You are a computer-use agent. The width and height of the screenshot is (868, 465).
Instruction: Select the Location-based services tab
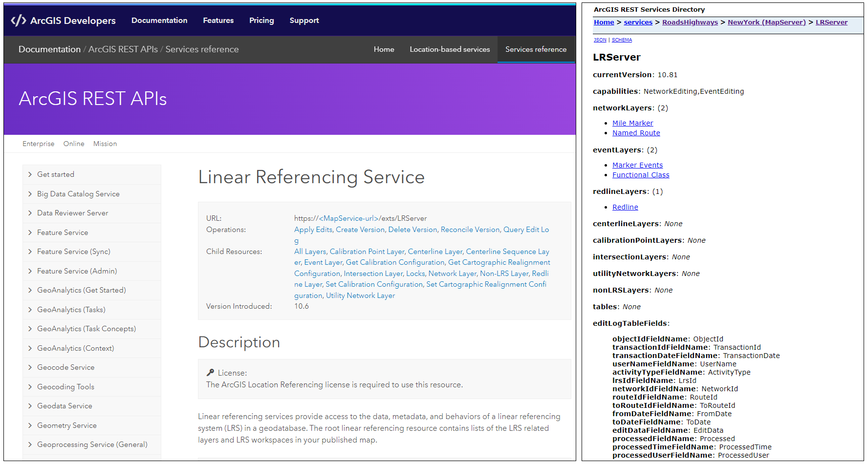tap(450, 49)
